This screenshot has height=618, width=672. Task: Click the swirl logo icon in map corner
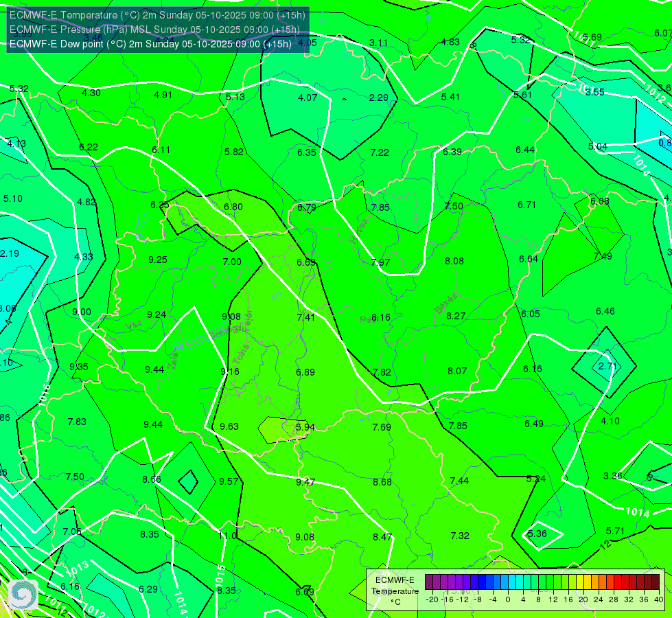point(23,594)
